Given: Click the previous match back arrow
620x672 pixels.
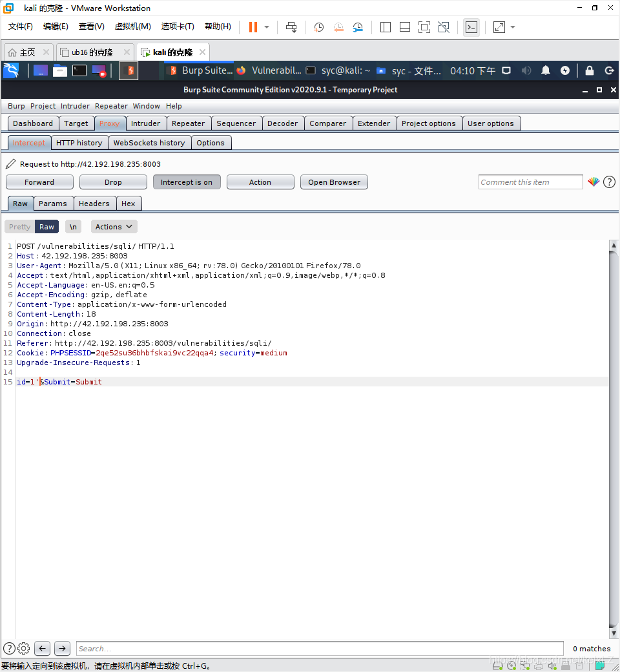Looking at the screenshot, I should 42,649.
